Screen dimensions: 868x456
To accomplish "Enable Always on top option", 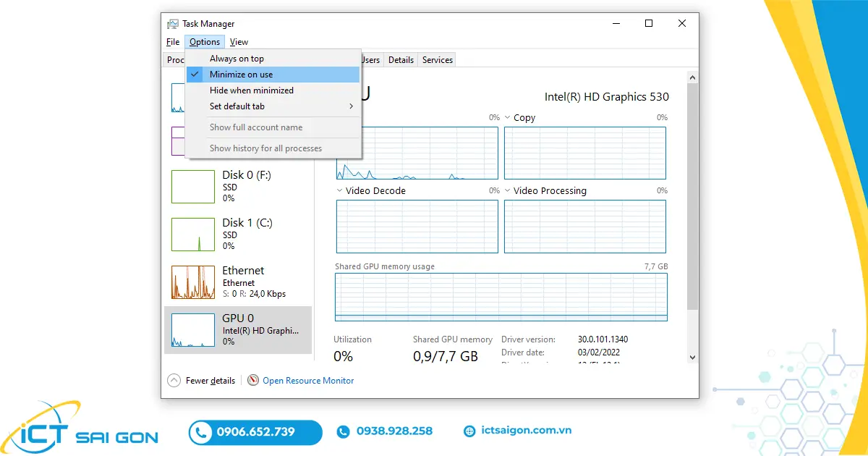I will (x=273, y=59).
